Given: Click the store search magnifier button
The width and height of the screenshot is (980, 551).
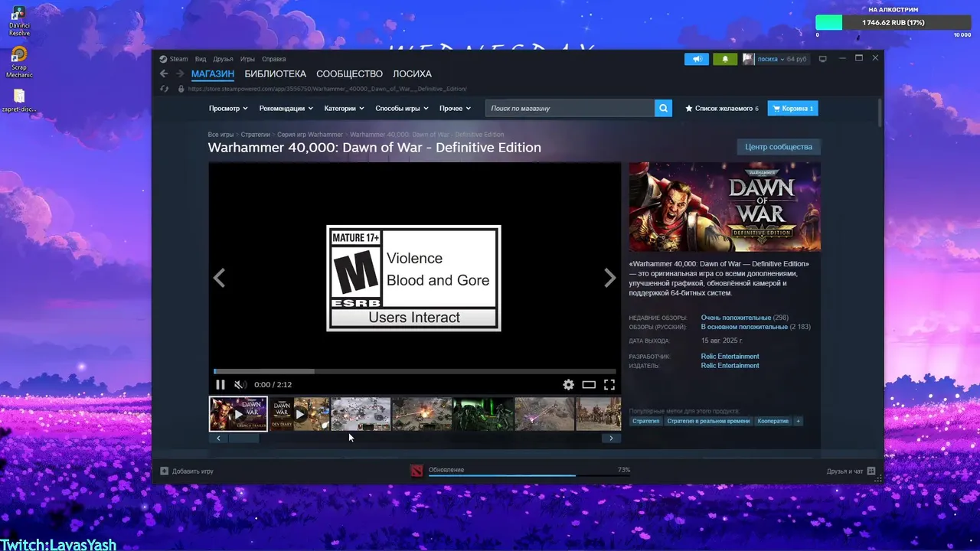Looking at the screenshot, I should click(663, 109).
